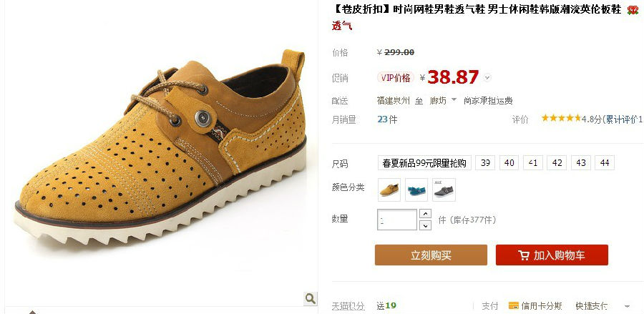
Task: Choose the 春夏新品99元限量抢购 option
Action: (x=424, y=163)
